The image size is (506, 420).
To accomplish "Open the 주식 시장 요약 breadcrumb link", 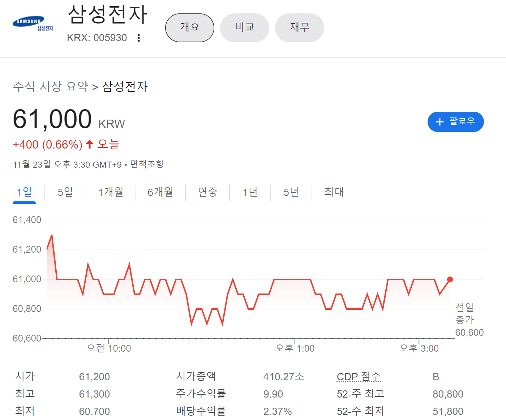I will click(x=51, y=86).
